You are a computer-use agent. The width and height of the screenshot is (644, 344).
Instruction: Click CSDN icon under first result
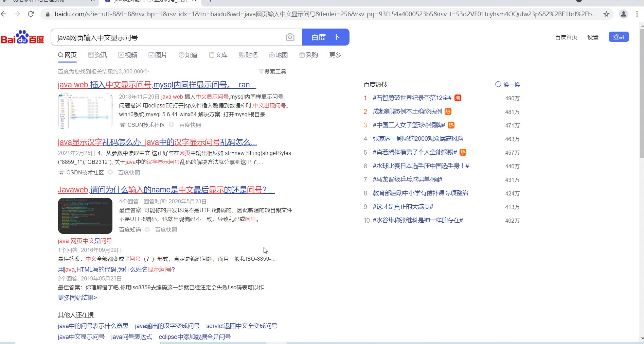123,125
